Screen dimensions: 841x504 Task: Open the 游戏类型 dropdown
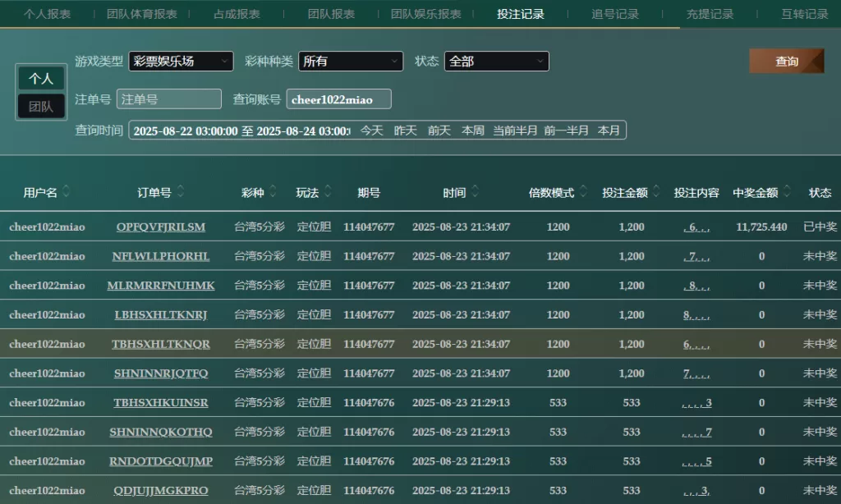tap(181, 61)
